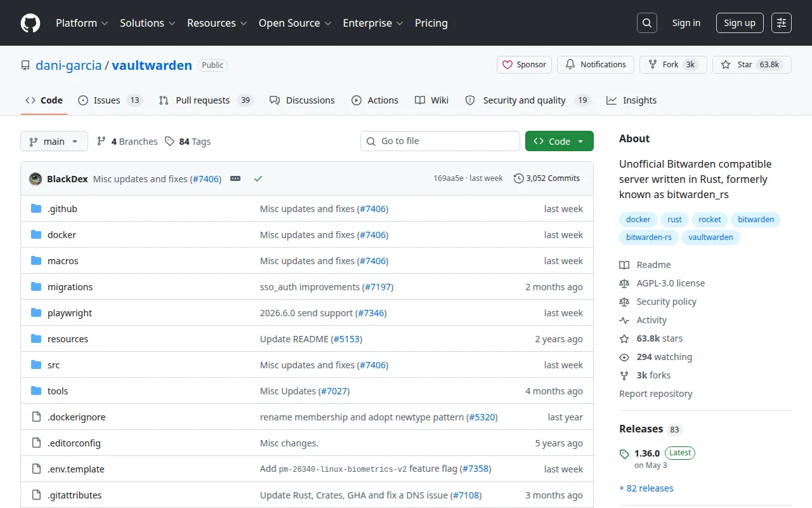Open the dani-garcia owner link
Image resolution: width=812 pixels, height=508 pixels.
[69, 65]
